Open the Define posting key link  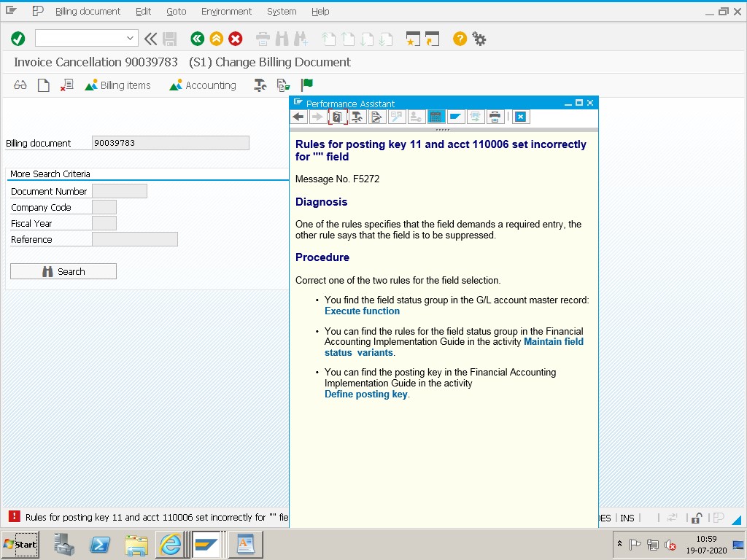(366, 394)
